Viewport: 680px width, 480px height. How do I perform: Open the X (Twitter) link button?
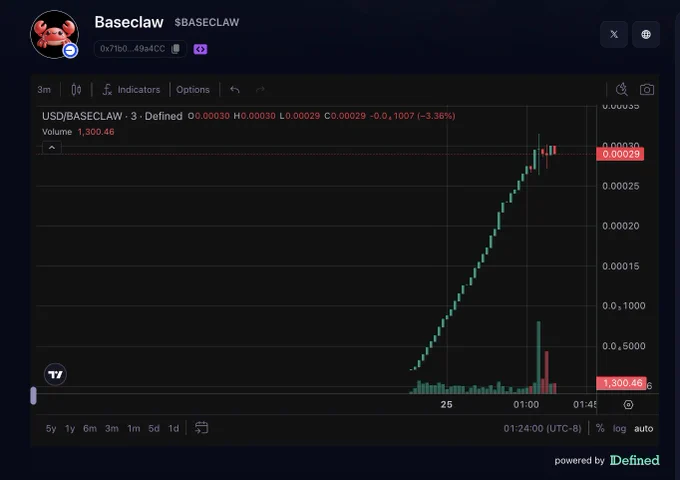click(614, 34)
